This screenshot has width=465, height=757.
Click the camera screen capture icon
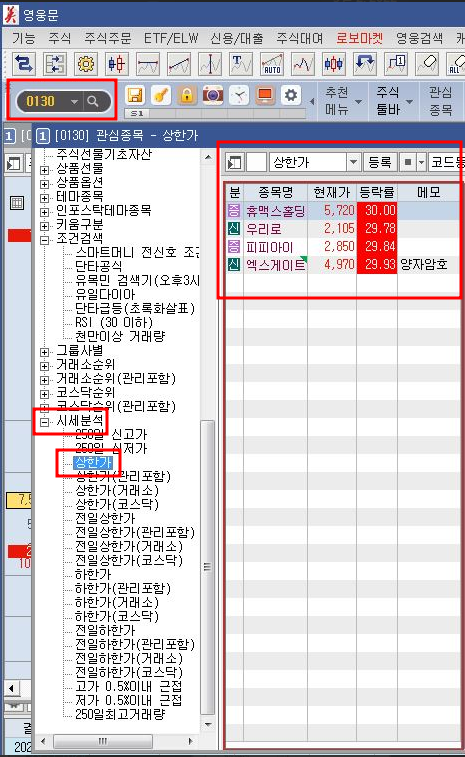pyautogui.click(x=213, y=95)
